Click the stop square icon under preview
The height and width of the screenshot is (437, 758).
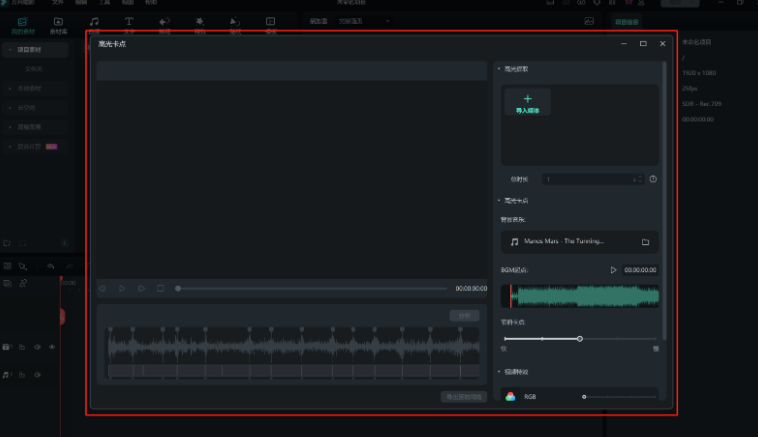click(x=160, y=288)
